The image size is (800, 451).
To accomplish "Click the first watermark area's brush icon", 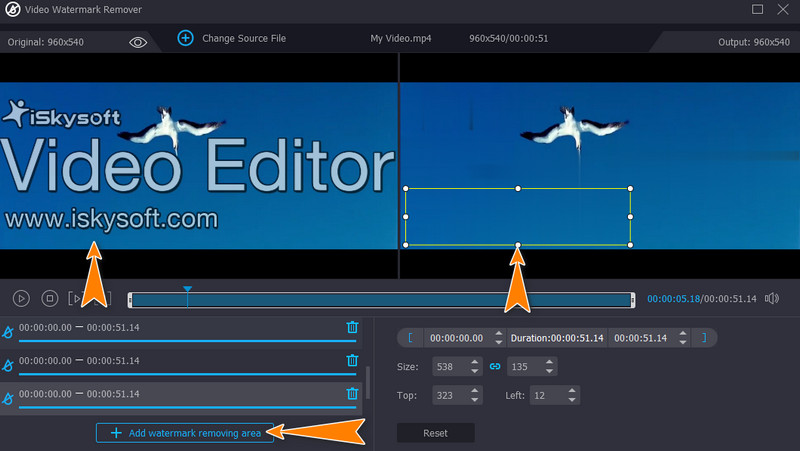I will coord(8,331).
